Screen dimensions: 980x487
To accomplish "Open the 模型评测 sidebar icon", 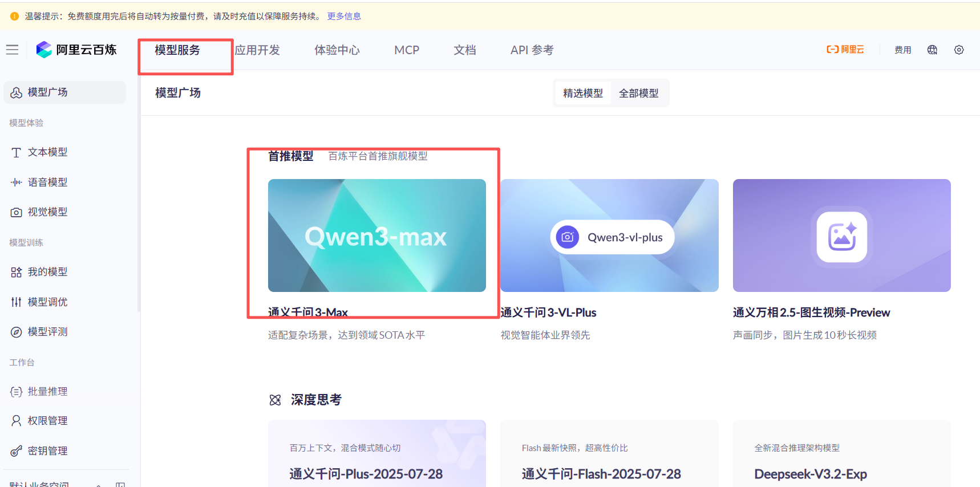I will pyautogui.click(x=16, y=332).
